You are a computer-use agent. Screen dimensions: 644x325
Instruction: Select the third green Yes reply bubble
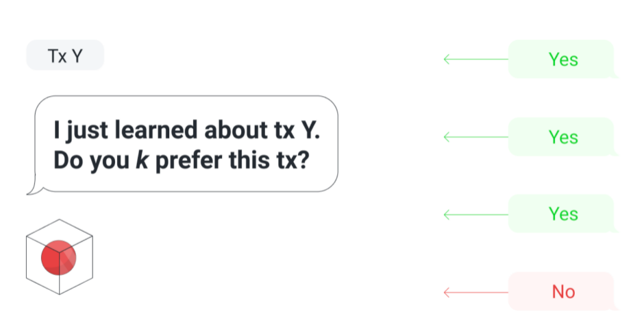tap(562, 214)
